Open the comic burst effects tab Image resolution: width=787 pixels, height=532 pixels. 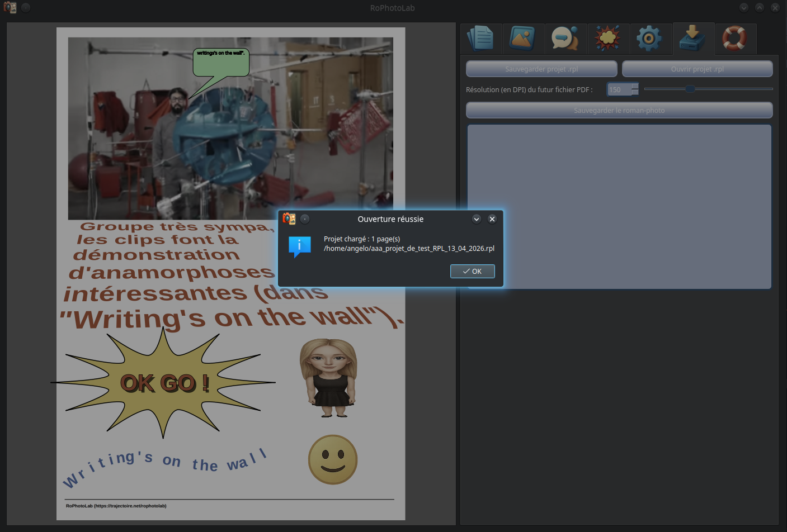pyautogui.click(x=608, y=39)
